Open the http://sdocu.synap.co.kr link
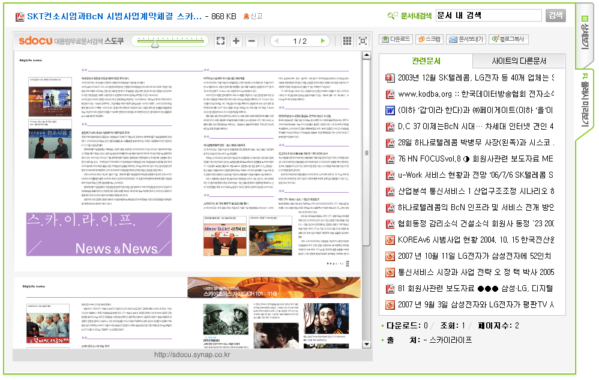 [x=192, y=355]
